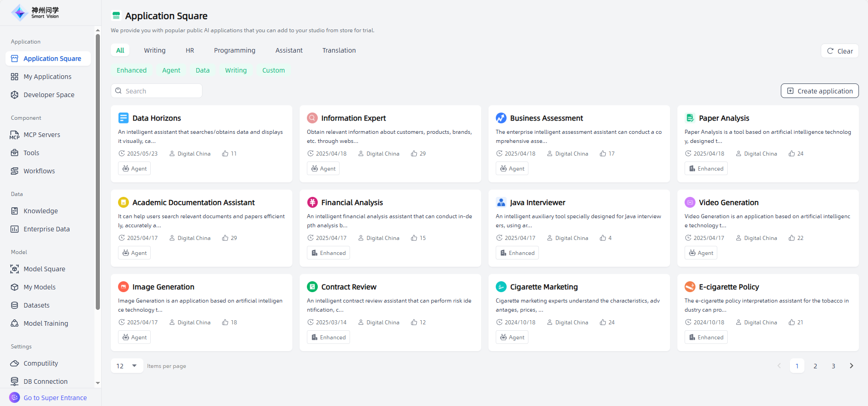868x406 pixels.
Task: Switch to the Programming category tab
Action: point(234,50)
